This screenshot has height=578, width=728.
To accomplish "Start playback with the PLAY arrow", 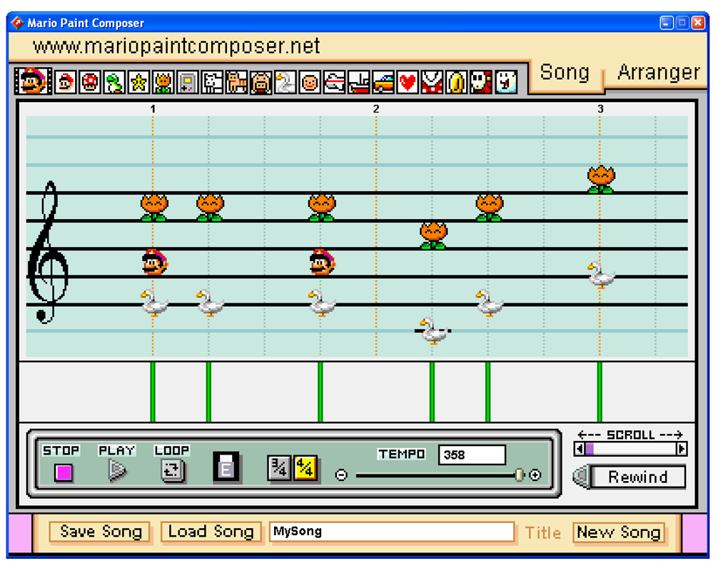I will (117, 471).
